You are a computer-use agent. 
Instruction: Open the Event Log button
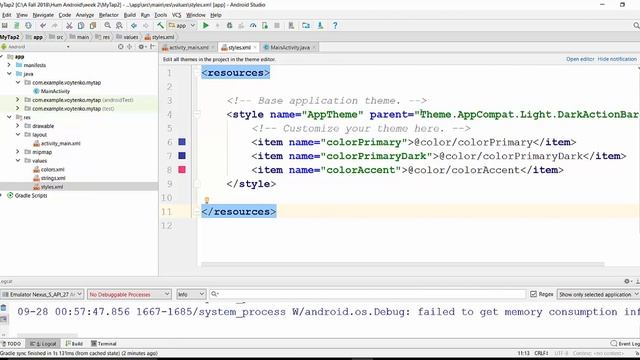(625, 344)
